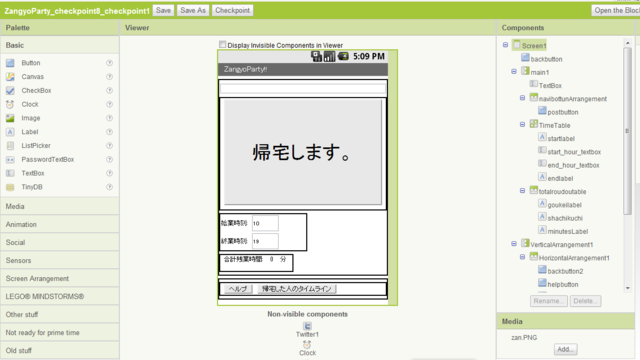Create a Checkpoint of the project
Screen dimensions: 640x360
pyautogui.click(x=232, y=11)
